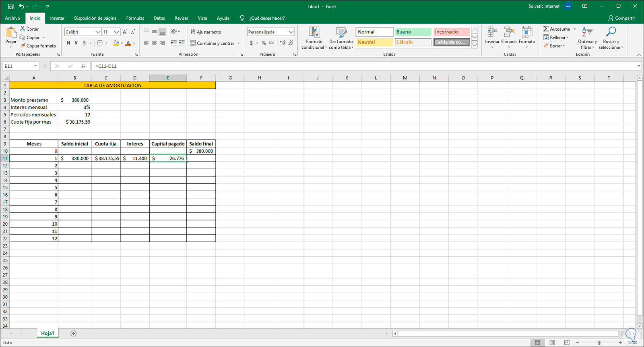644x347 pixels.
Task: Expand the Personalizada number format dropdown
Action: [291, 32]
